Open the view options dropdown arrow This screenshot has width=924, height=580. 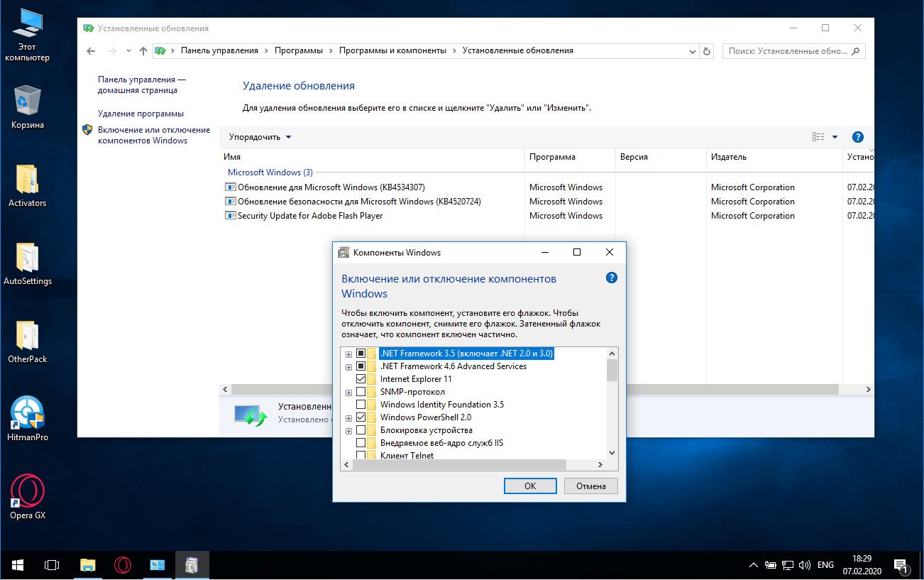pyautogui.click(x=835, y=137)
